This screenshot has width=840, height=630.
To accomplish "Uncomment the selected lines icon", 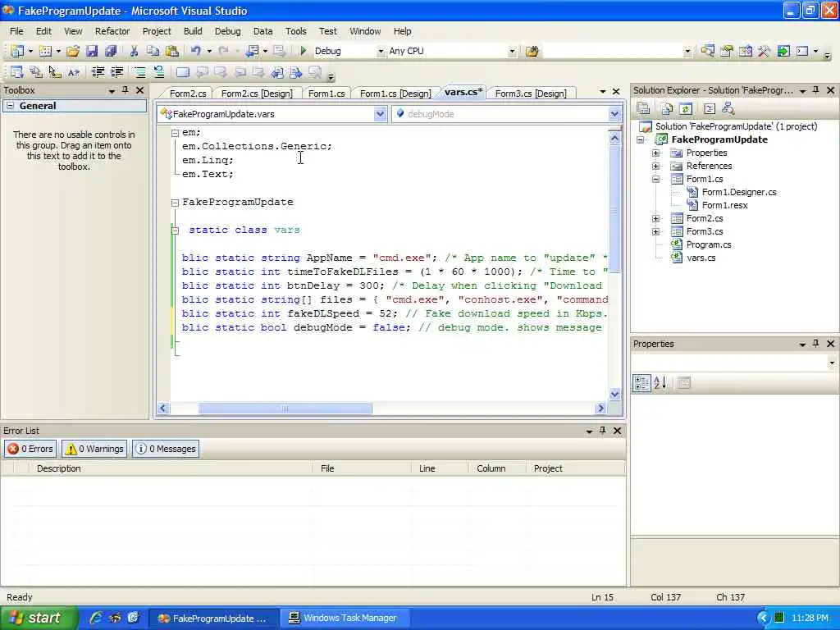I will tap(158, 72).
